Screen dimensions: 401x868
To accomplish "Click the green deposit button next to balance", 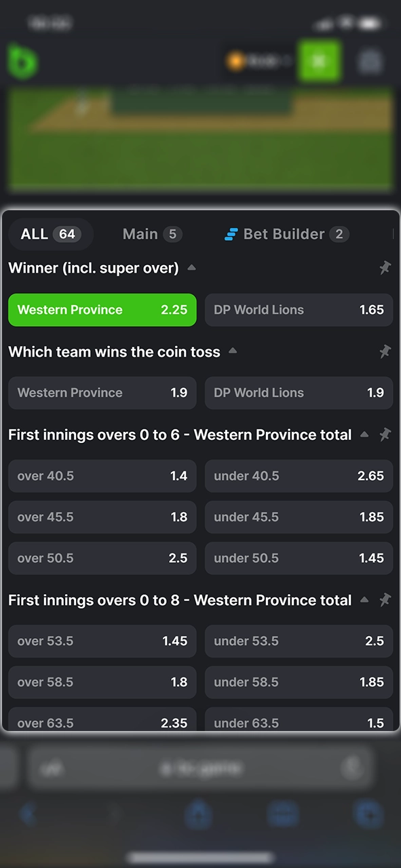I will tap(319, 61).
